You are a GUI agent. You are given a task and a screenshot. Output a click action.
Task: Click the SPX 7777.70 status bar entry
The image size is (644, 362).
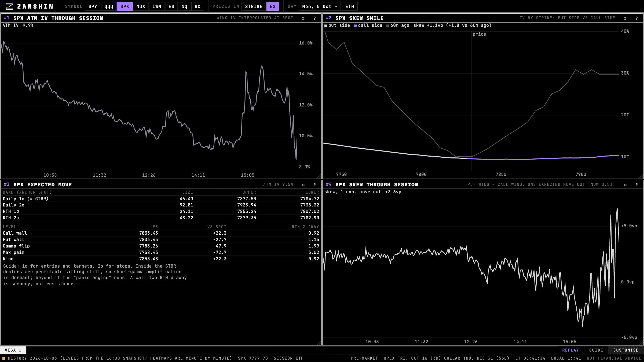coord(253,358)
